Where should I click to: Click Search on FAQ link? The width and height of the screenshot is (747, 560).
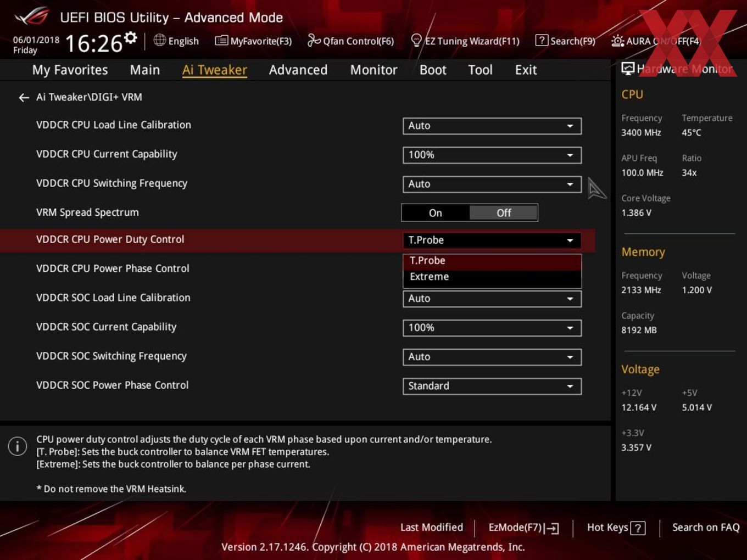(706, 528)
